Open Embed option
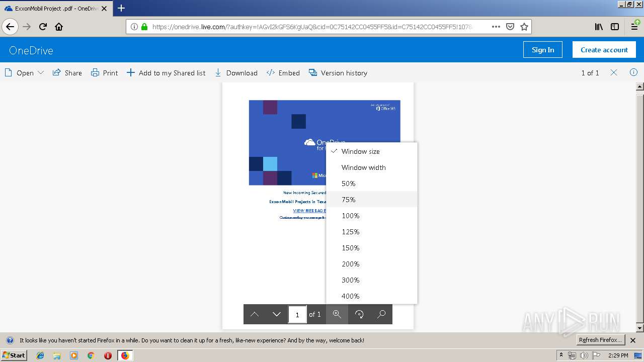This screenshot has width=644, height=362. pyautogui.click(x=283, y=73)
